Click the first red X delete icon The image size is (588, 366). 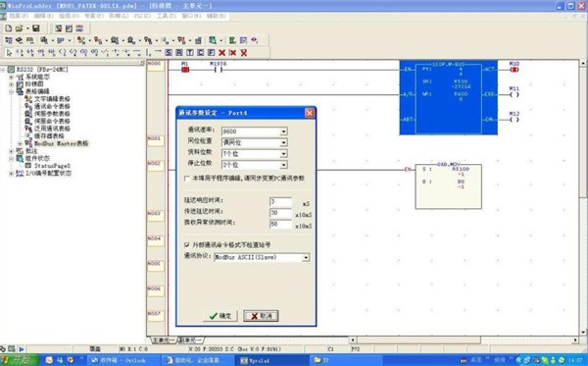222,53
